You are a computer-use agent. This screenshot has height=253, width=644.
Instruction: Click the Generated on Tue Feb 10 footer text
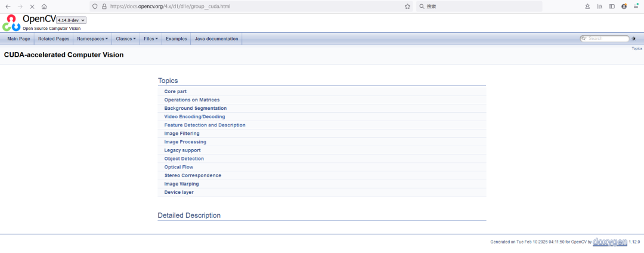point(540,242)
